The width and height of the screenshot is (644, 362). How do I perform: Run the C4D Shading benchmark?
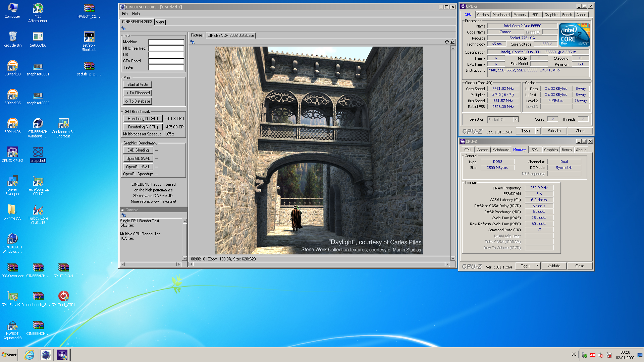[x=138, y=150]
